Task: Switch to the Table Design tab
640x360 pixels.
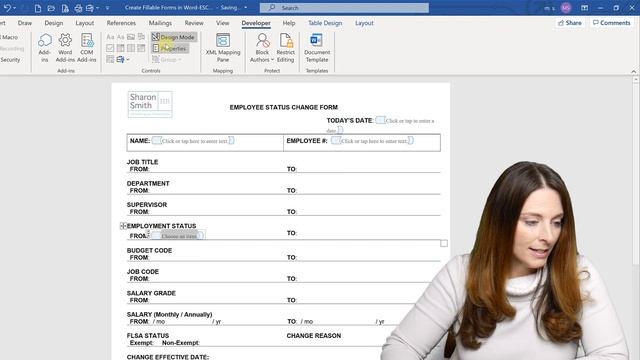Action: [x=325, y=23]
